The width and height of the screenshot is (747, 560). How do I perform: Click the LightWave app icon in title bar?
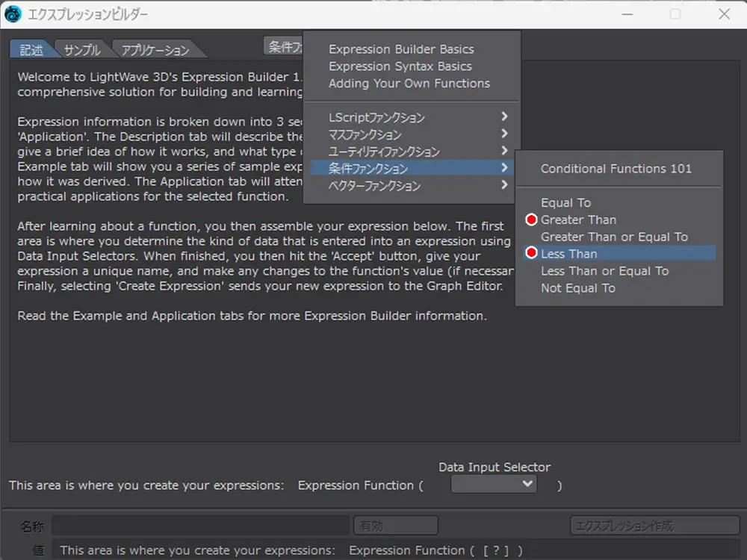(x=13, y=14)
